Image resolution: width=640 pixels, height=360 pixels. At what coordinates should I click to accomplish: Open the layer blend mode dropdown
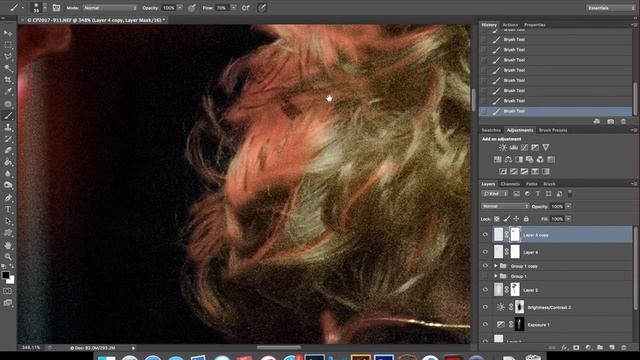point(505,206)
